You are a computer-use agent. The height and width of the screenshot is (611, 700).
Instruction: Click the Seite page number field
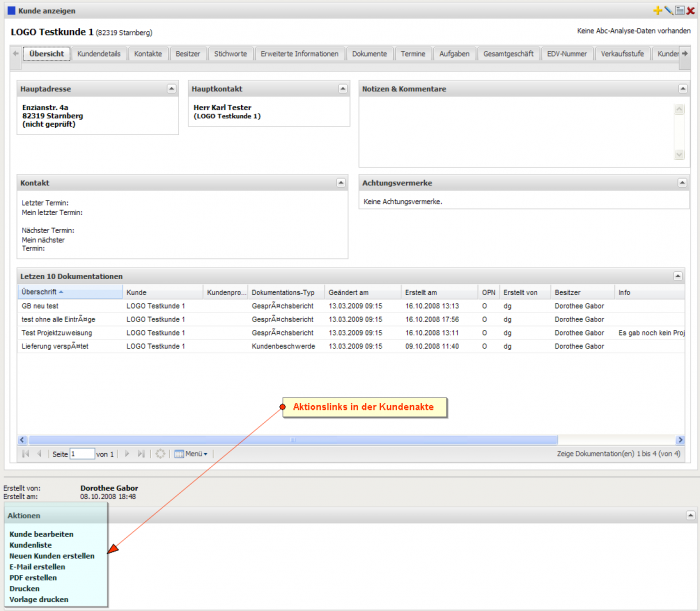tap(82, 454)
